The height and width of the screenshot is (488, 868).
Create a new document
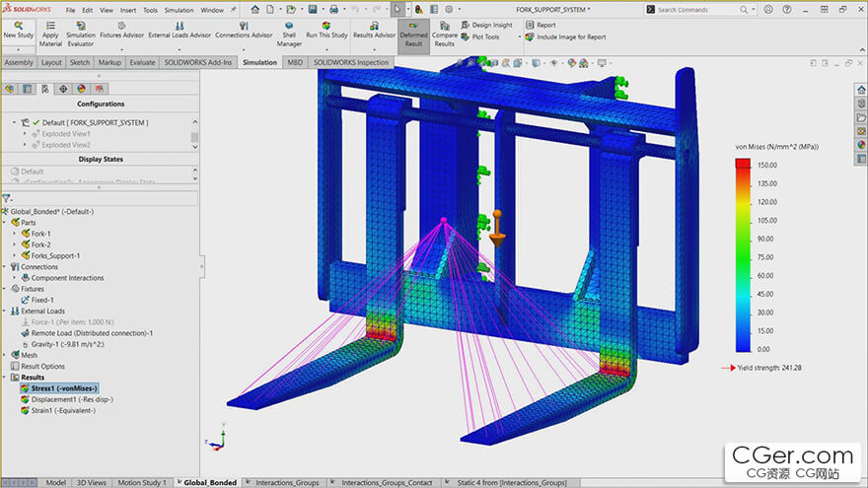270,10
